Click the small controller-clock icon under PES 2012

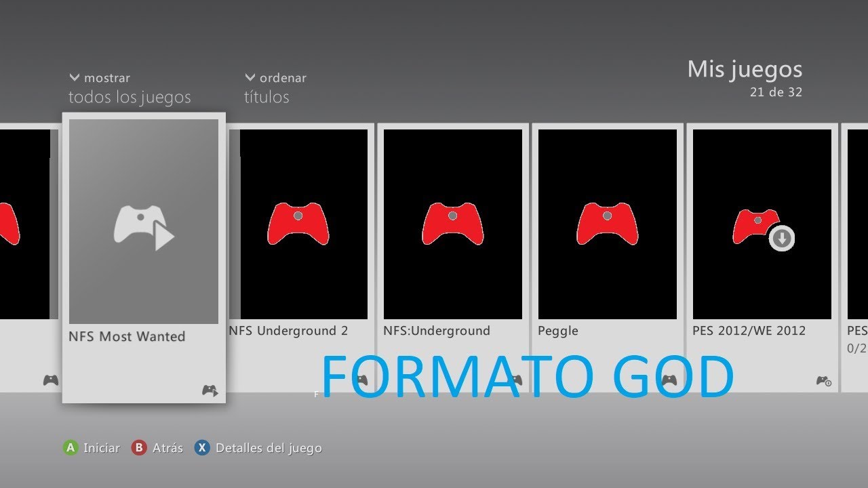tap(824, 382)
